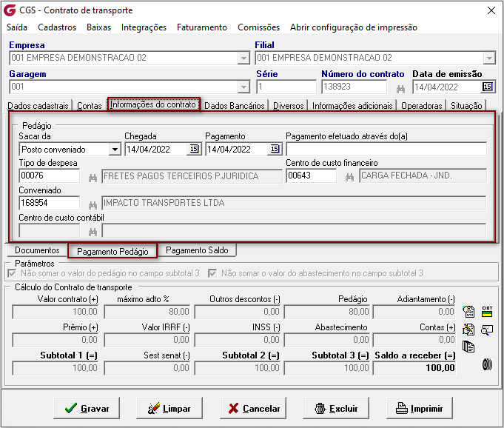Click the Pedágio value 80,00 field

tap(327, 312)
